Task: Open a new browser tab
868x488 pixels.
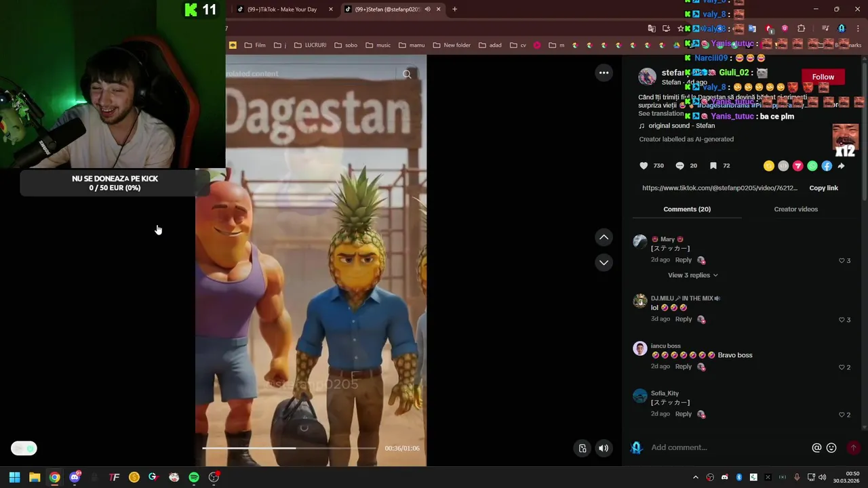Action: coord(454,9)
